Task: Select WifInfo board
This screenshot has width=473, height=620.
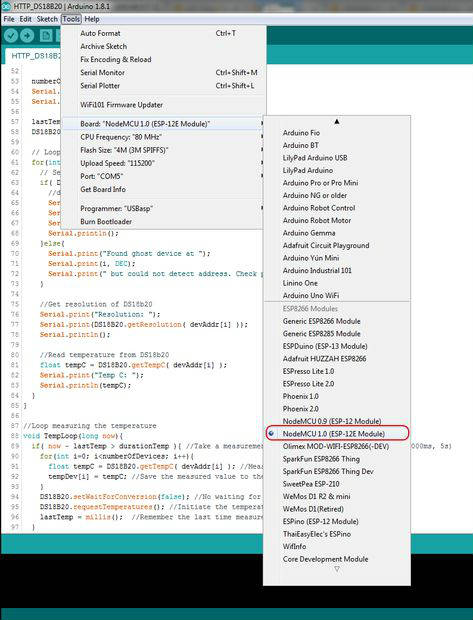Action: pyautogui.click(x=337, y=546)
